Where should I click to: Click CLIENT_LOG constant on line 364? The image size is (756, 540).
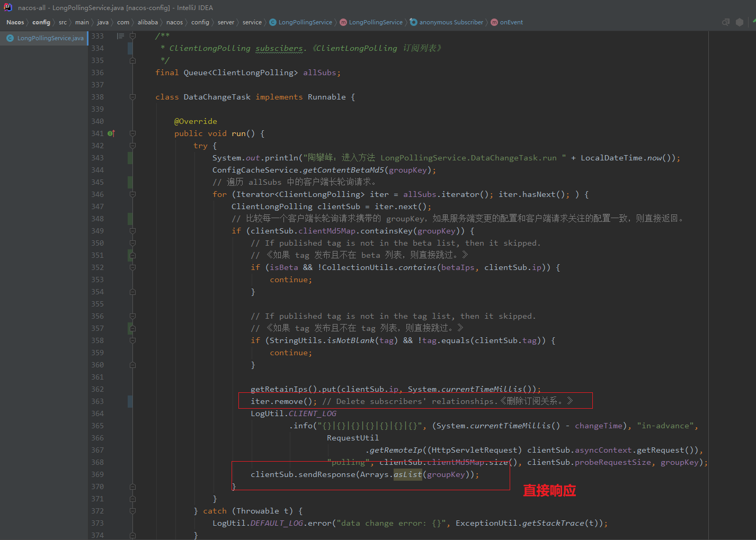pyautogui.click(x=313, y=413)
